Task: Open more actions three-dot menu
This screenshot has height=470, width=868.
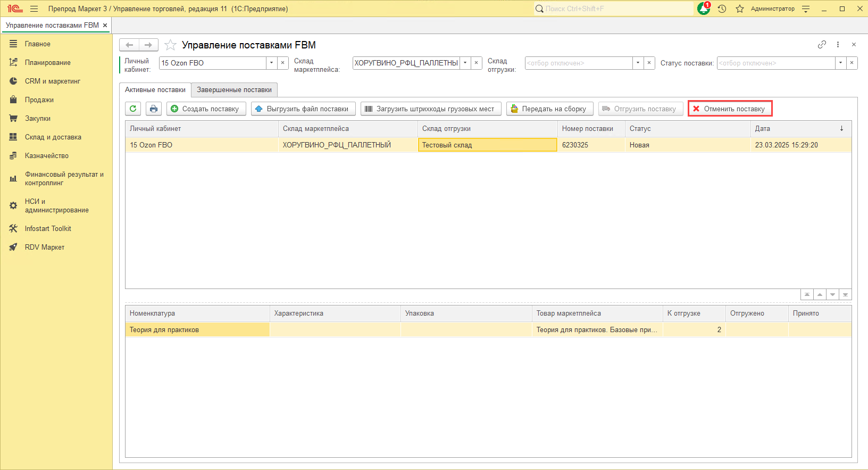Action: 838,45
